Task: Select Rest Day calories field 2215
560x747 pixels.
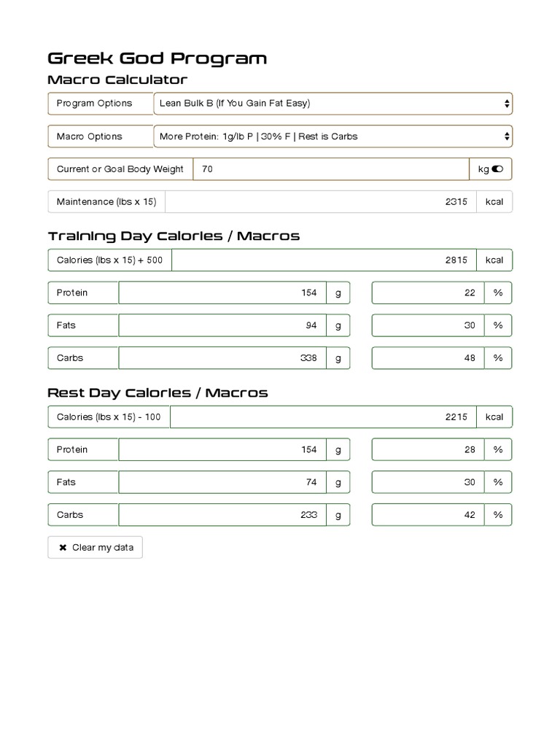Action: click(x=323, y=417)
